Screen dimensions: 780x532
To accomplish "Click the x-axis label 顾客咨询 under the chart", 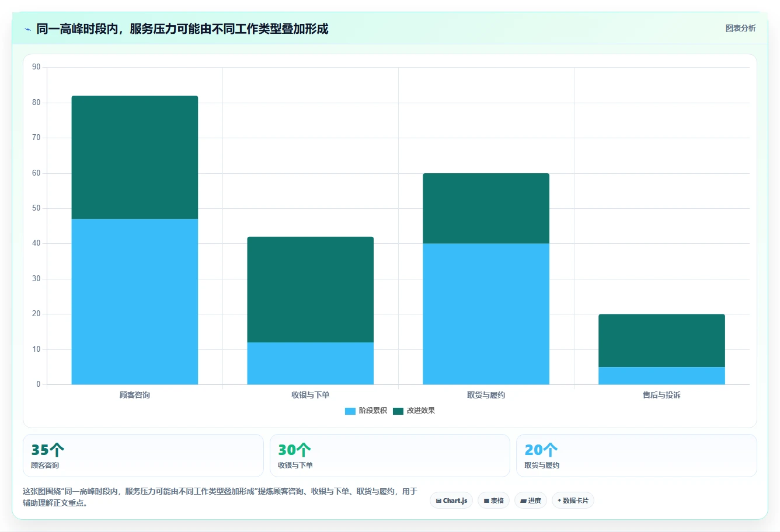I will coord(135,395).
